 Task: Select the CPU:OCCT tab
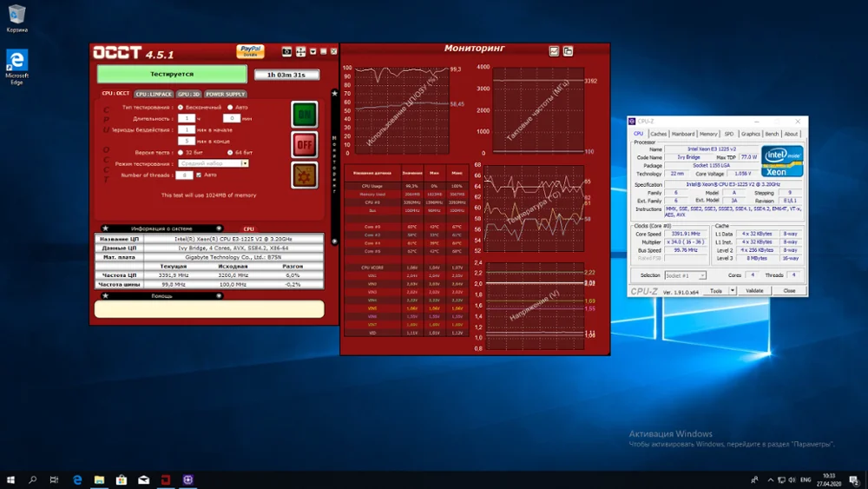pos(115,94)
